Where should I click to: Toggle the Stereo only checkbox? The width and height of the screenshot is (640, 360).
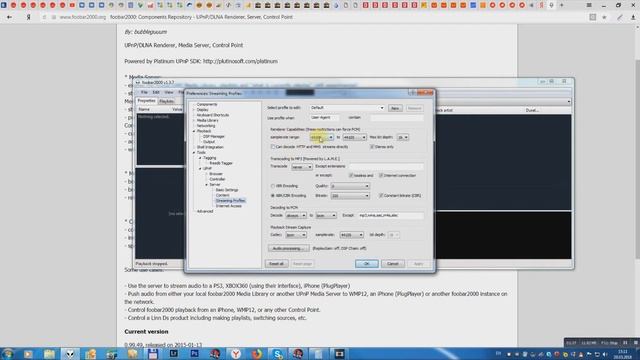(x=372, y=147)
